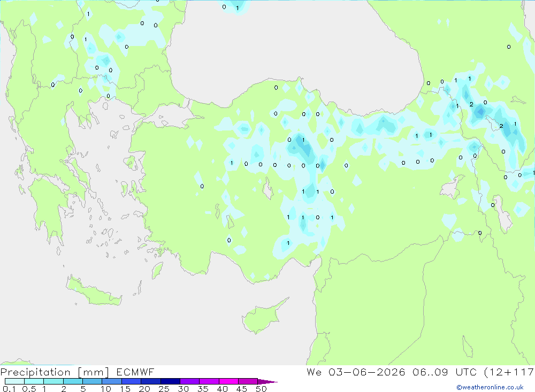Click the weekday 'We' label
The image size is (535, 392).
(x=314, y=372)
